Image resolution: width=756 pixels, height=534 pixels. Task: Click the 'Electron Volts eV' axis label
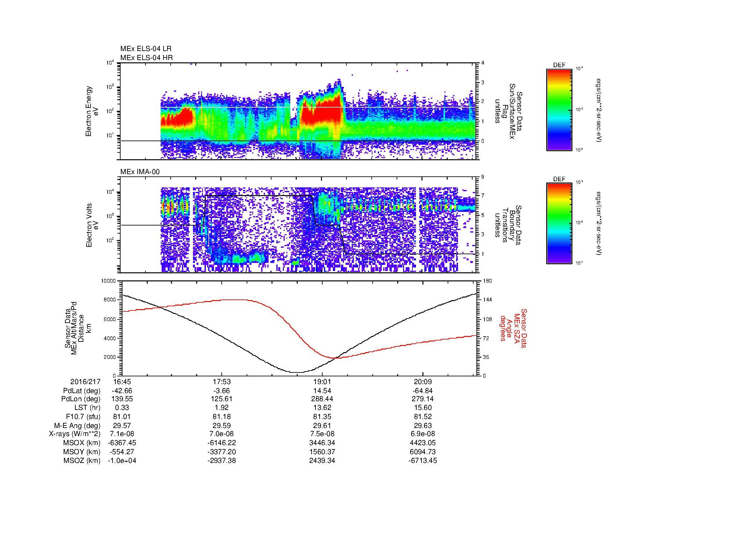pos(92,225)
